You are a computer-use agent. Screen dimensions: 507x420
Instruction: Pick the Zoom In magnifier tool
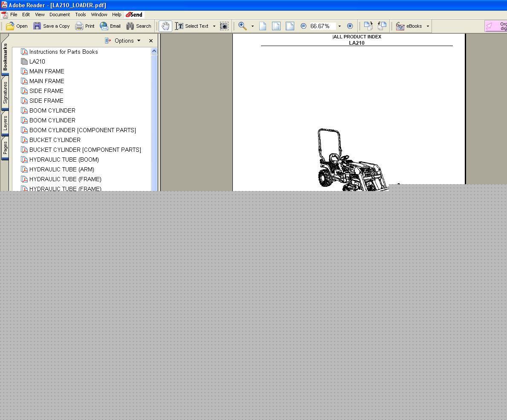point(243,26)
